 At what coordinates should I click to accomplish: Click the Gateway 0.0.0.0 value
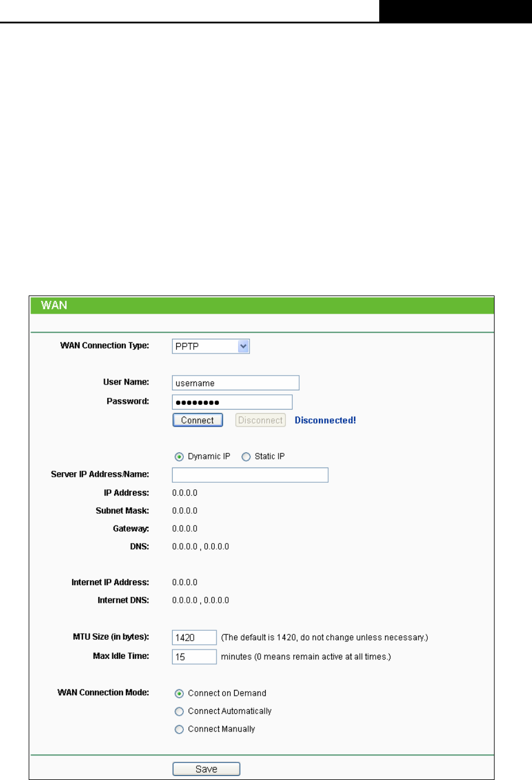click(x=185, y=529)
